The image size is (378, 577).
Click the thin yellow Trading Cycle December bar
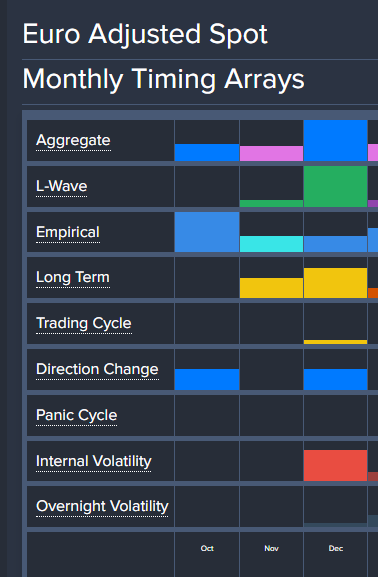pyautogui.click(x=336, y=342)
